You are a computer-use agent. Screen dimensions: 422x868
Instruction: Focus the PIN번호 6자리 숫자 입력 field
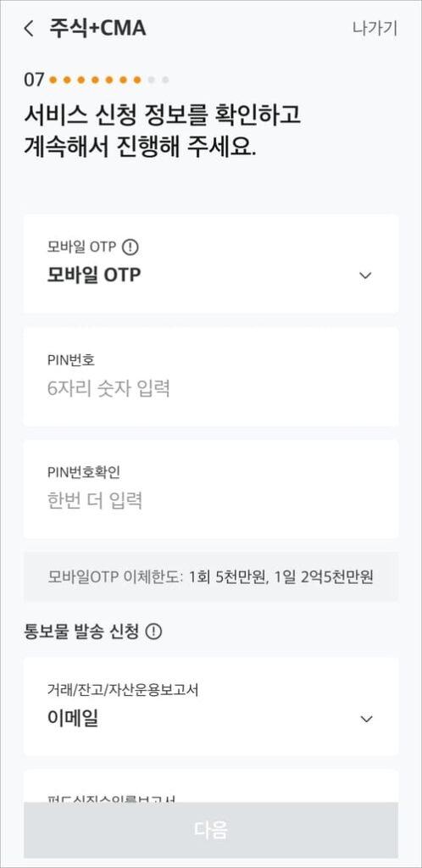point(211,376)
